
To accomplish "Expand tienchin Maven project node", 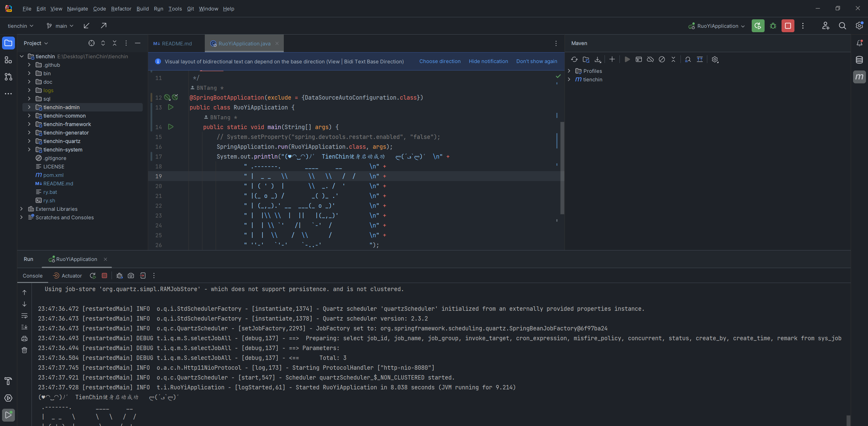I will [x=569, y=79].
